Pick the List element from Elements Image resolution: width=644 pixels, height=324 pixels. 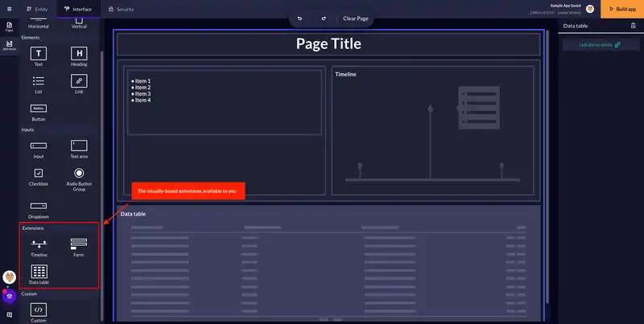click(39, 80)
